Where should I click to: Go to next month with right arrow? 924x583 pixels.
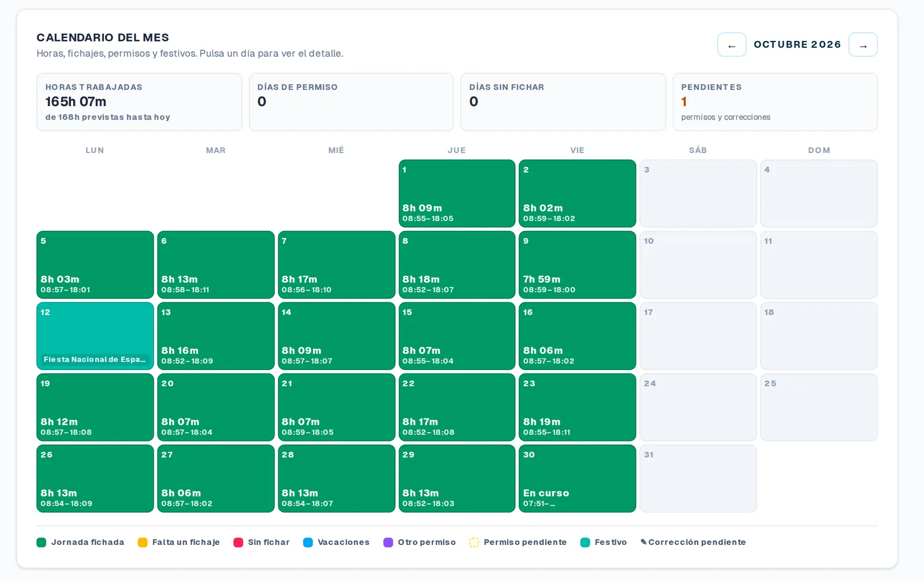pos(863,45)
